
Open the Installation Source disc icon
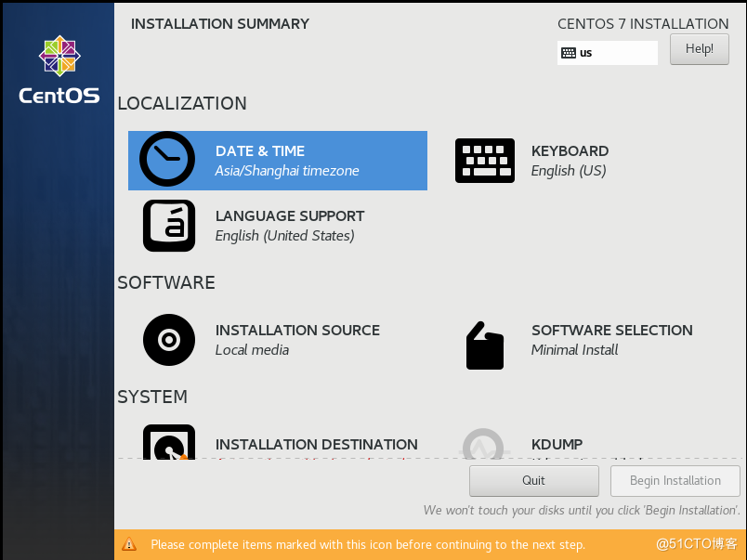click(x=168, y=340)
